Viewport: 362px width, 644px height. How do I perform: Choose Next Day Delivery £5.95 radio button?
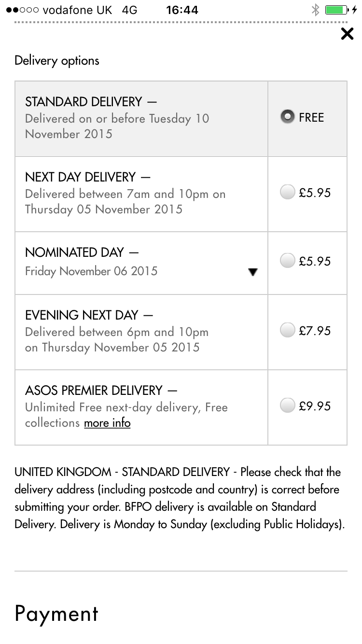click(x=288, y=193)
